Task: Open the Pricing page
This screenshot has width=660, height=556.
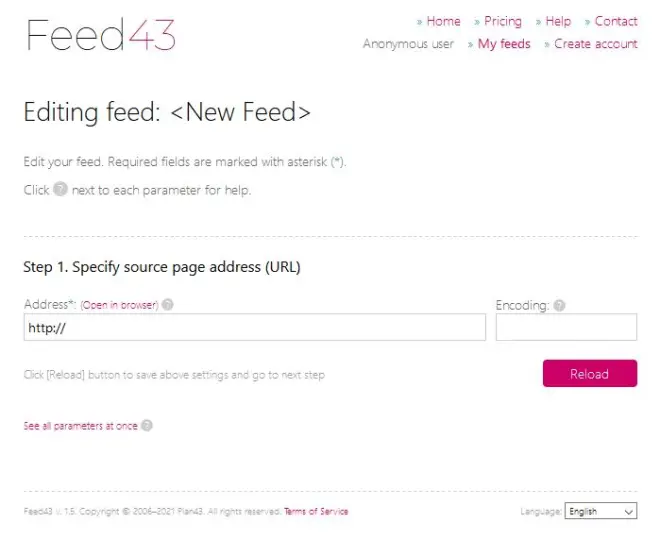Action: pyautogui.click(x=503, y=21)
